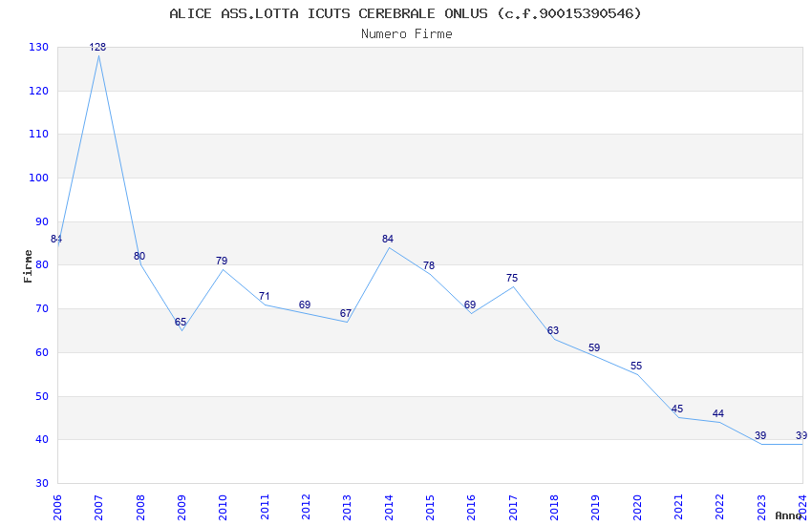Click the data label 71 for 2011
This screenshot has width=812, height=525.
264,296
